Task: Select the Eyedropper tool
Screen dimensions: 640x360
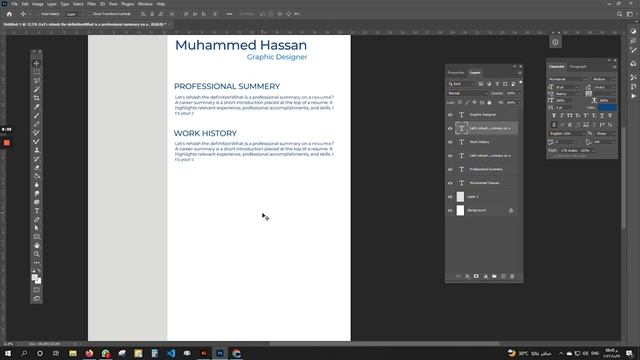Action: [37, 107]
